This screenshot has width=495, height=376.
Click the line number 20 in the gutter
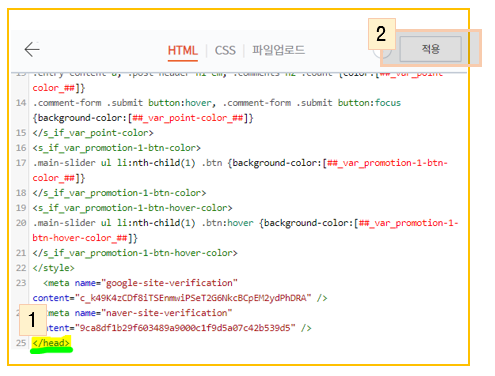coord(21,223)
